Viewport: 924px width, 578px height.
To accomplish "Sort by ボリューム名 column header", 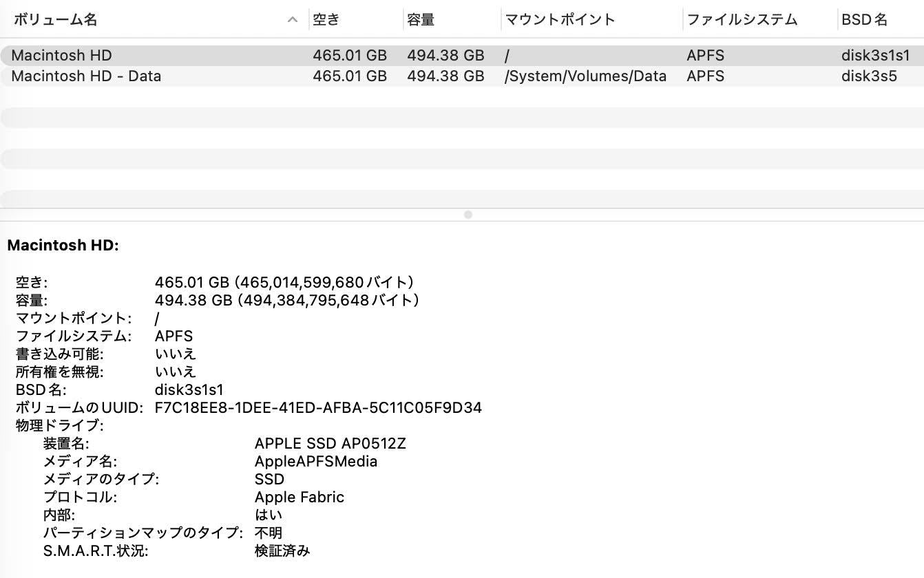I will coord(55,19).
